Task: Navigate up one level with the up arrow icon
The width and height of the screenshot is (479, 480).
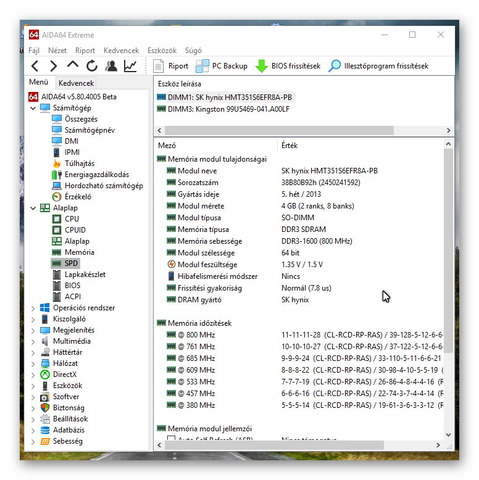Action: click(x=72, y=65)
